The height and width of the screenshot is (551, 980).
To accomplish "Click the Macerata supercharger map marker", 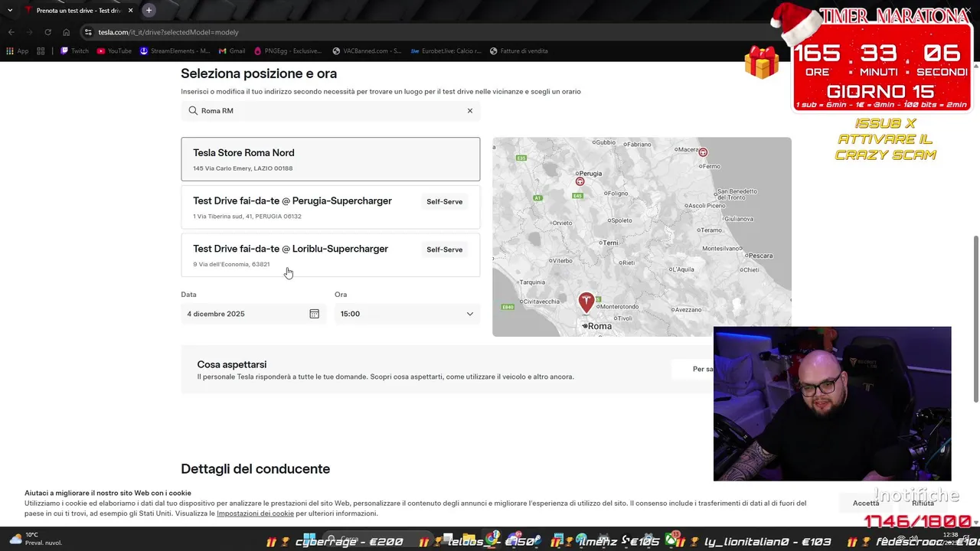I will point(703,152).
